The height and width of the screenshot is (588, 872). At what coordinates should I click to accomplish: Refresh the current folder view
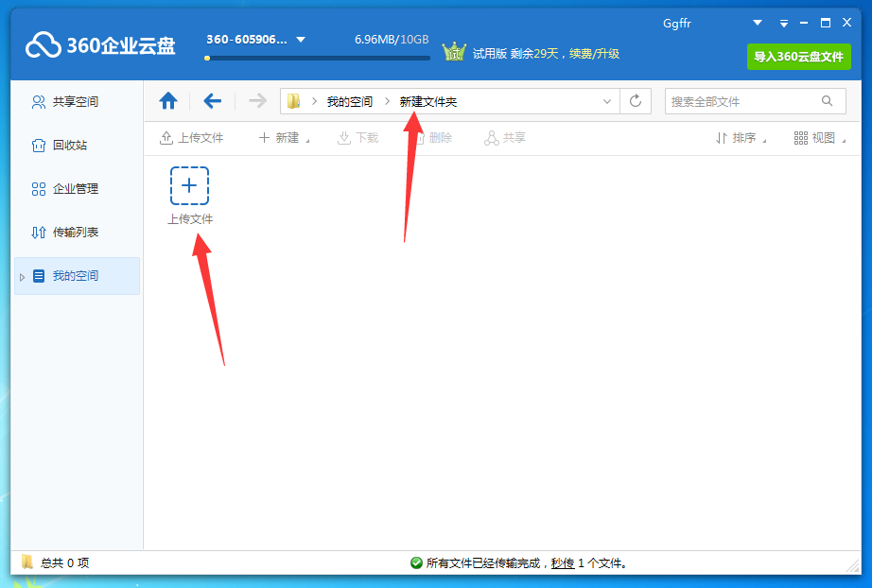[x=634, y=100]
